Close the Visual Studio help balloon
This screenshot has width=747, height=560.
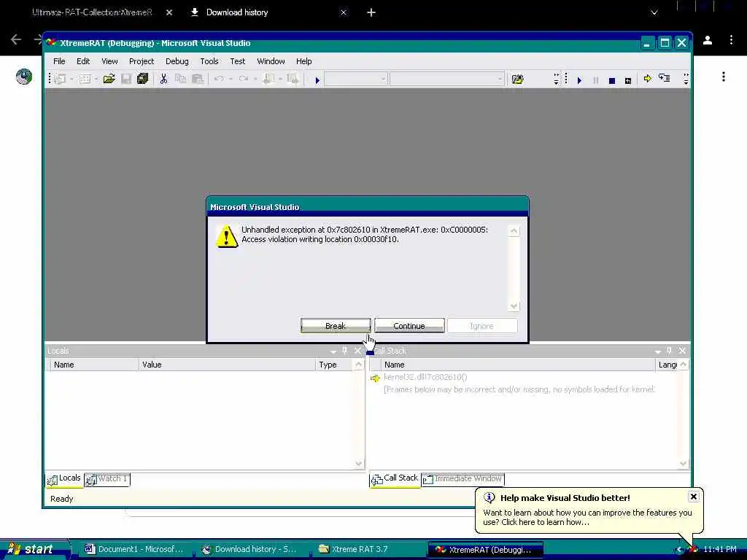pyautogui.click(x=694, y=497)
